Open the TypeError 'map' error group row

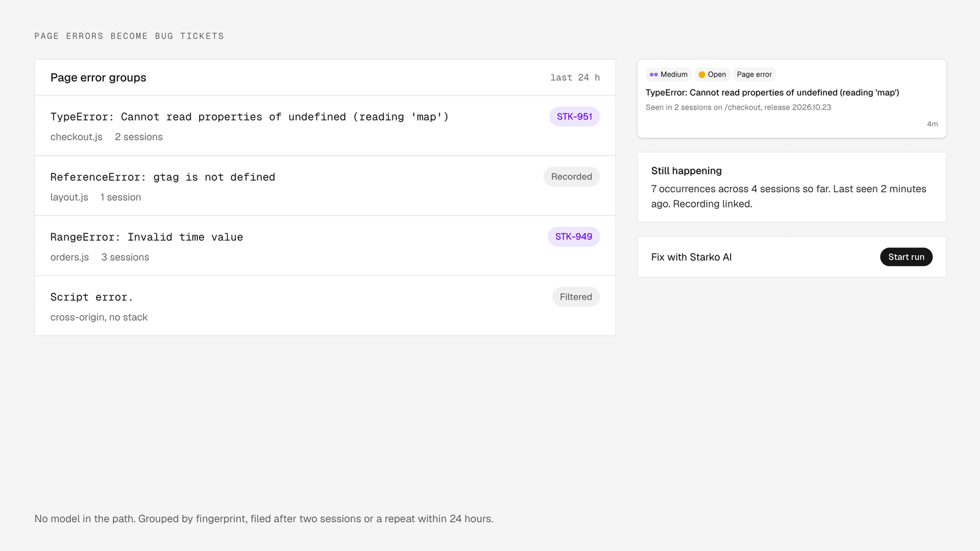(x=325, y=126)
